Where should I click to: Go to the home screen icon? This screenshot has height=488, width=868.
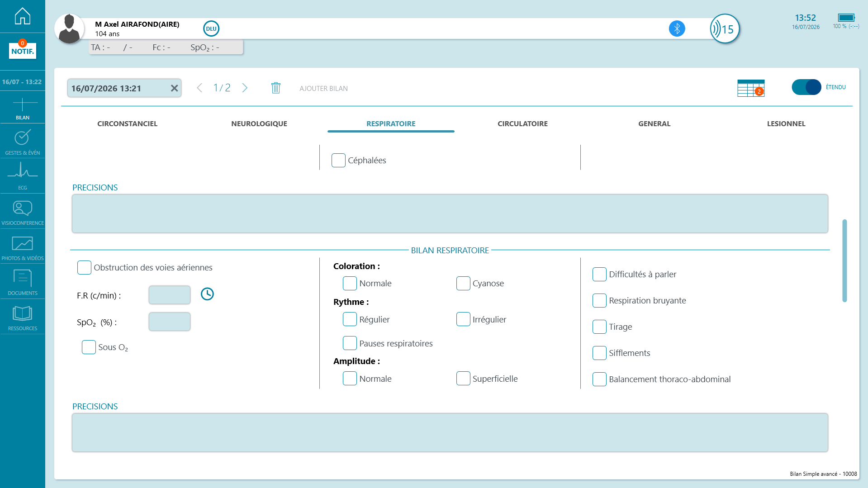pyautogui.click(x=23, y=16)
